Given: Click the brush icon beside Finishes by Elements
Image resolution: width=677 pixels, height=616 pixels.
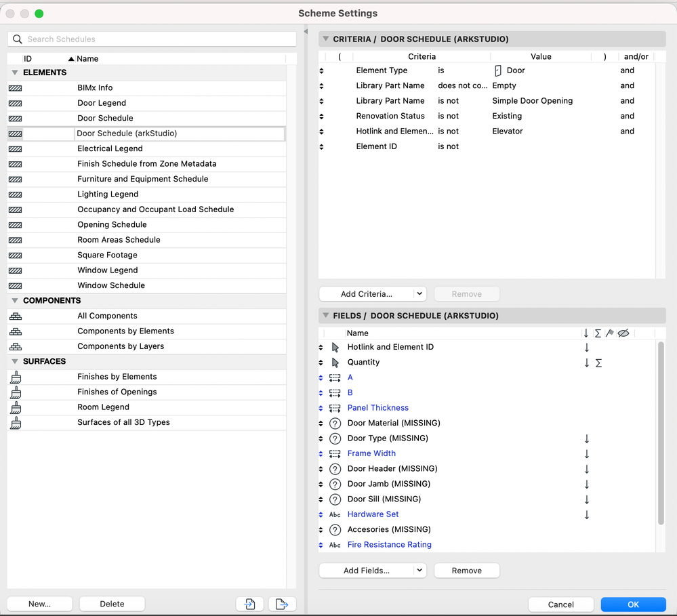Looking at the screenshot, I should tap(16, 377).
